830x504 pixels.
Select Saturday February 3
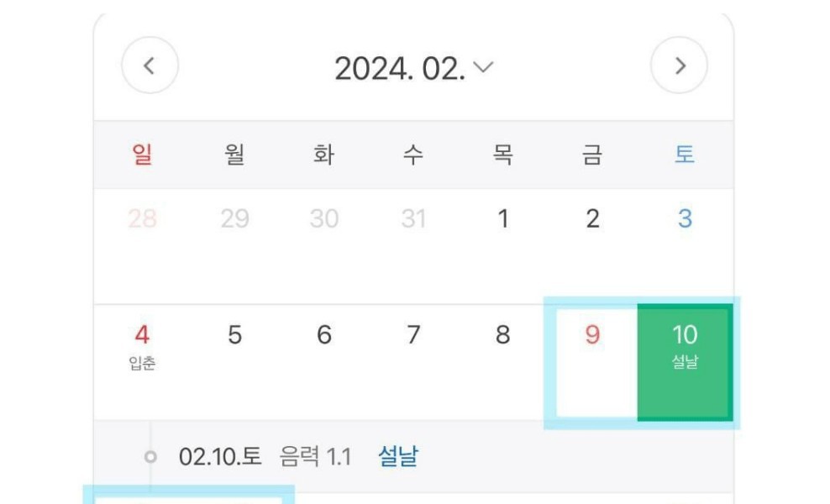point(685,219)
